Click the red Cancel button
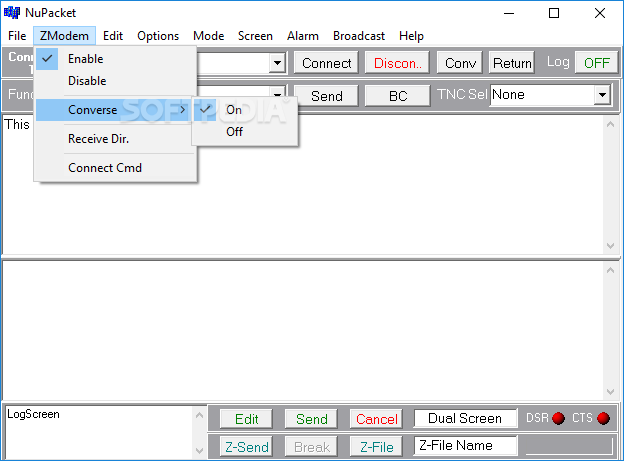Image resolution: width=624 pixels, height=461 pixels. coord(376,419)
